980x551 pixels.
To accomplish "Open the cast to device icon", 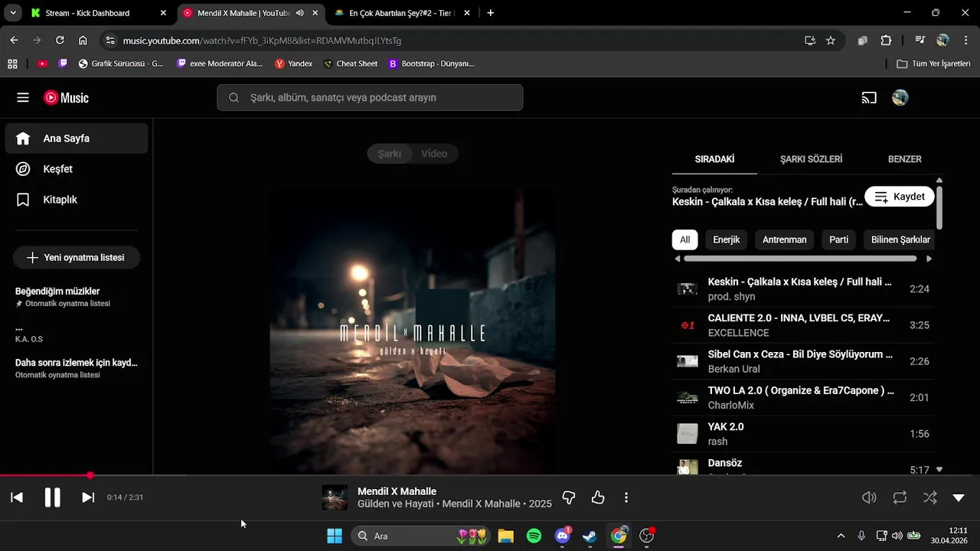I will point(869,98).
